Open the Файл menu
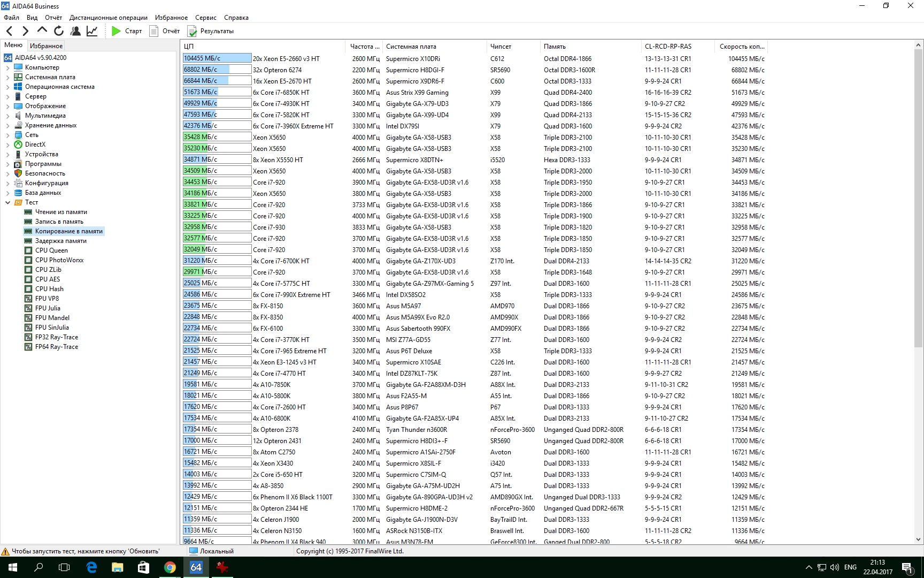The width and height of the screenshot is (924, 578). 11,18
